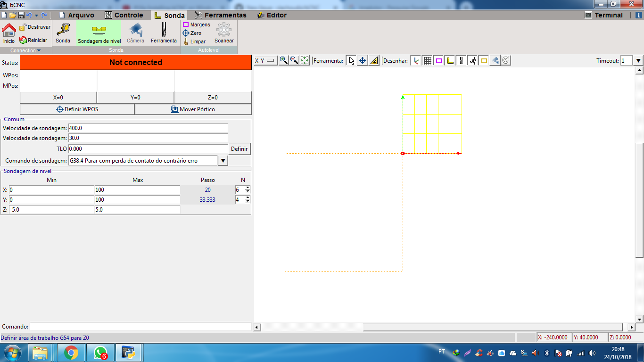Click first Velocidade de sondagem field (400.0)

[148, 128]
